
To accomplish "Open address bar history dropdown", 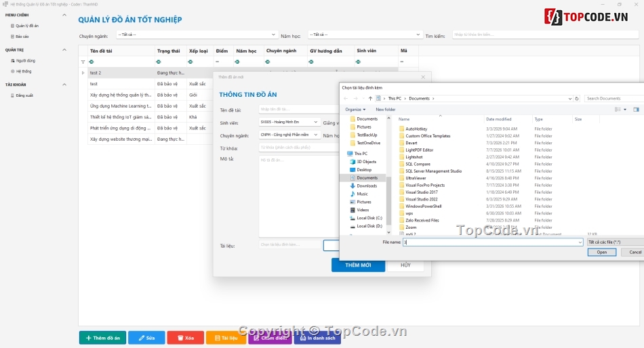I will [569, 98].
